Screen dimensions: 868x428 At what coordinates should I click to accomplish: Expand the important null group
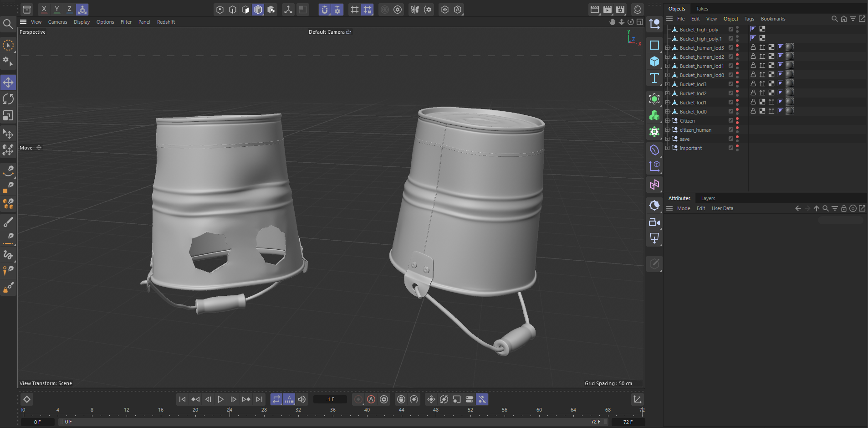pos(668,148)
